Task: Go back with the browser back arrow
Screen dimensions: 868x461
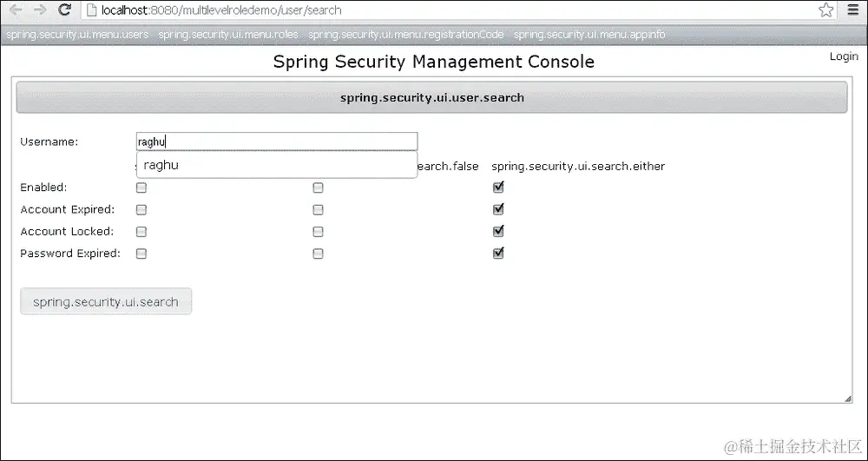Action: (x=16, y=10)
